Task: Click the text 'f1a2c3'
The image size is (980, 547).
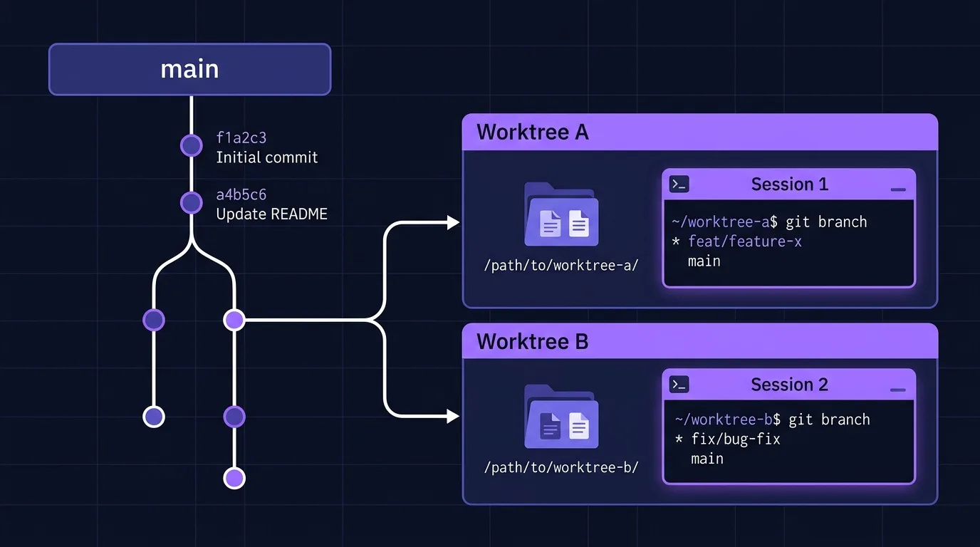Action: pyautogui.click(x=241, y=138)
